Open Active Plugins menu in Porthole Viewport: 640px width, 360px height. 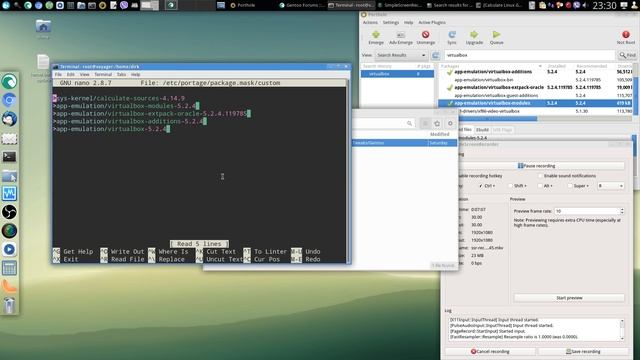pos(432,22)
